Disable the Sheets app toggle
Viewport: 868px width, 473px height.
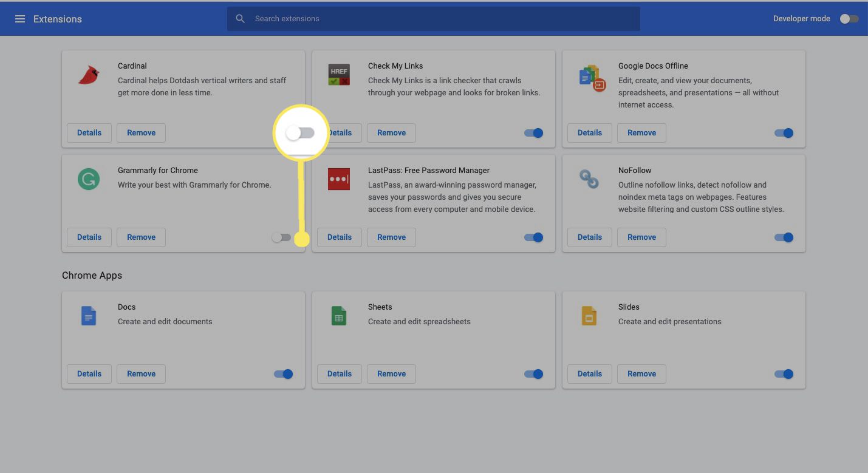click(x=534, y=374)
